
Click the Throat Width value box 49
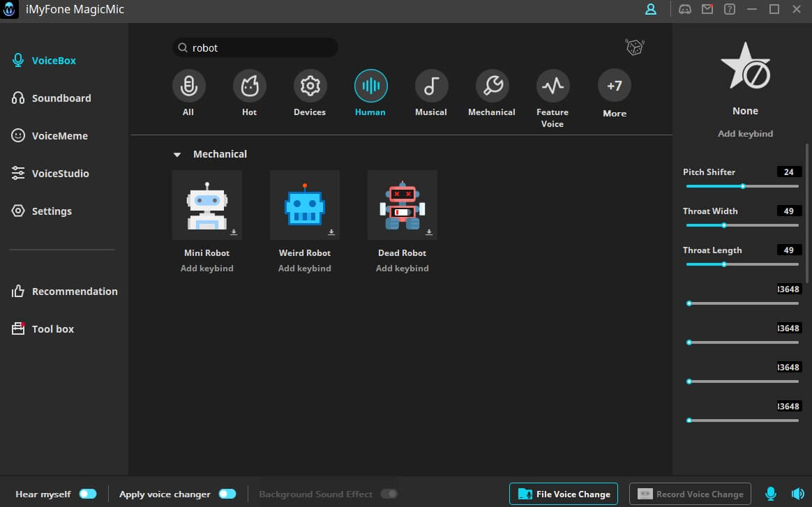point(789,211)
